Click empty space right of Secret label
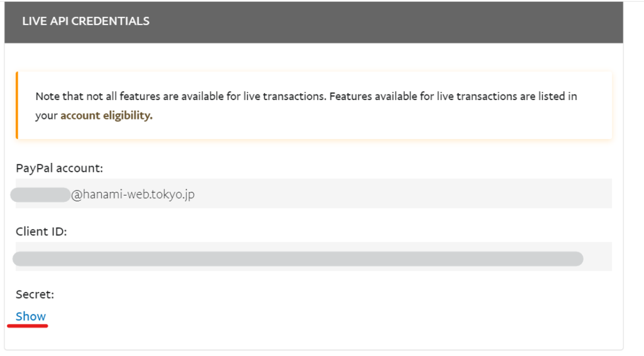Image resolution: width=644 pixels, height=356 pixels. click(x=328, y=294)
